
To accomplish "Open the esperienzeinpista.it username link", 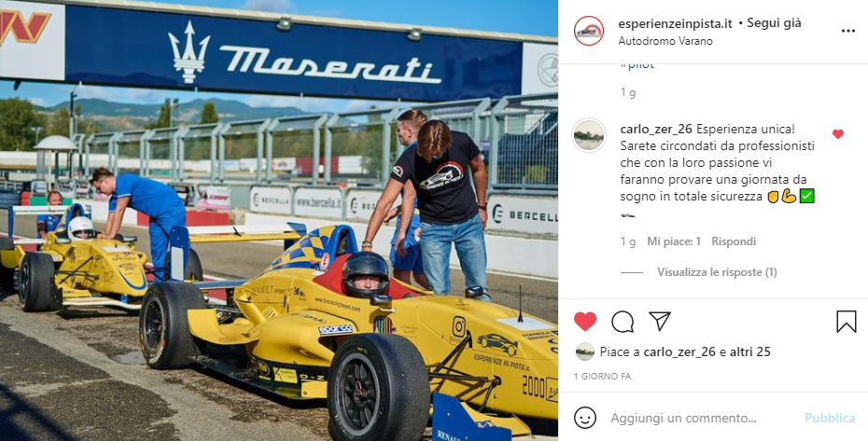I will pyautogui.click(x=675, y=23).
